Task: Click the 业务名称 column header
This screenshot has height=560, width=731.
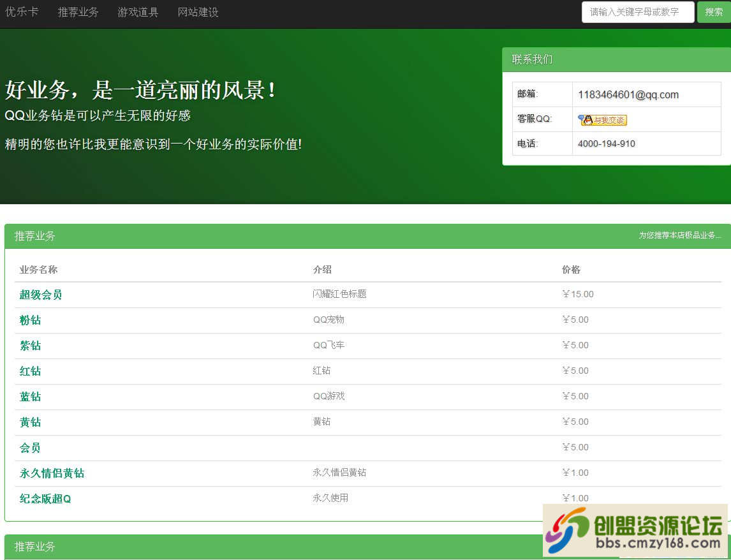Action: click(x=38, y=270)
